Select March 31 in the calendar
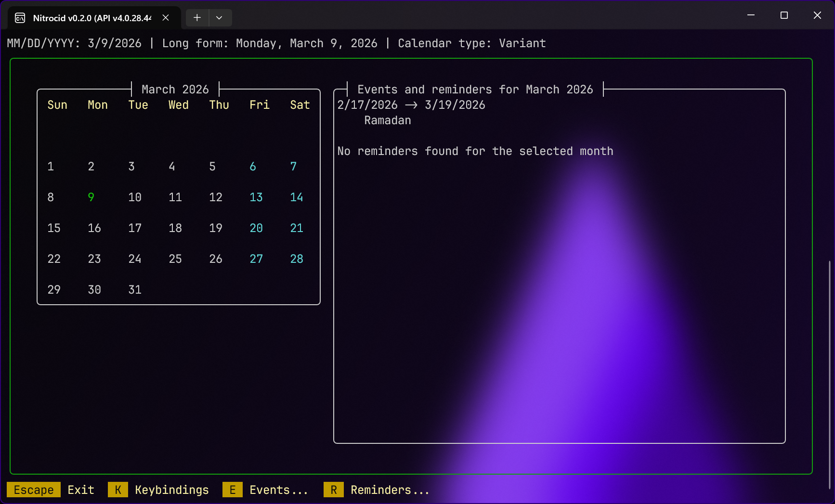This screenshot has height=504, width=835. (135, 290)
